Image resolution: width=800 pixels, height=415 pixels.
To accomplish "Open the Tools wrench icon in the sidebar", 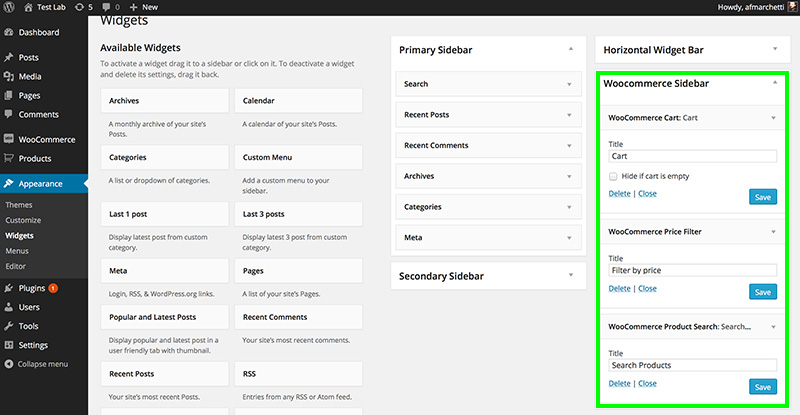I will [x=9, y=326].
